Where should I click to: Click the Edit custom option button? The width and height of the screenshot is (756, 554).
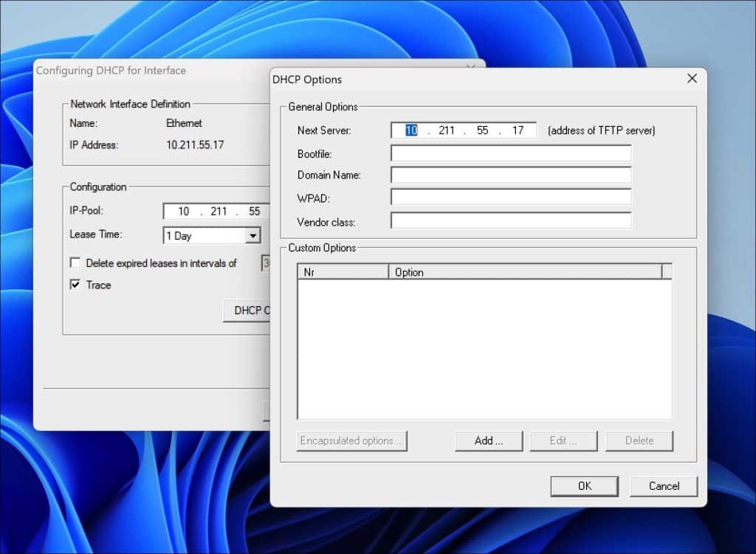click(563, 441)
